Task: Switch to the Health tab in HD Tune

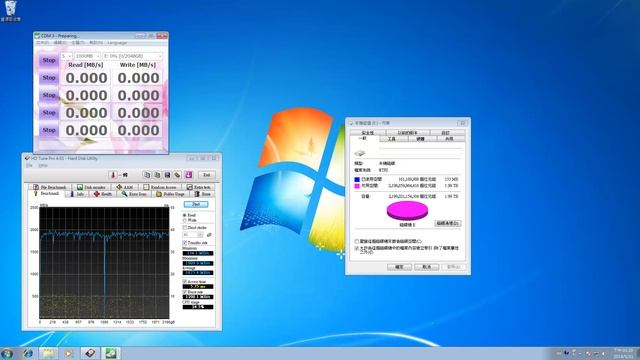Action: tap(103, 194)
